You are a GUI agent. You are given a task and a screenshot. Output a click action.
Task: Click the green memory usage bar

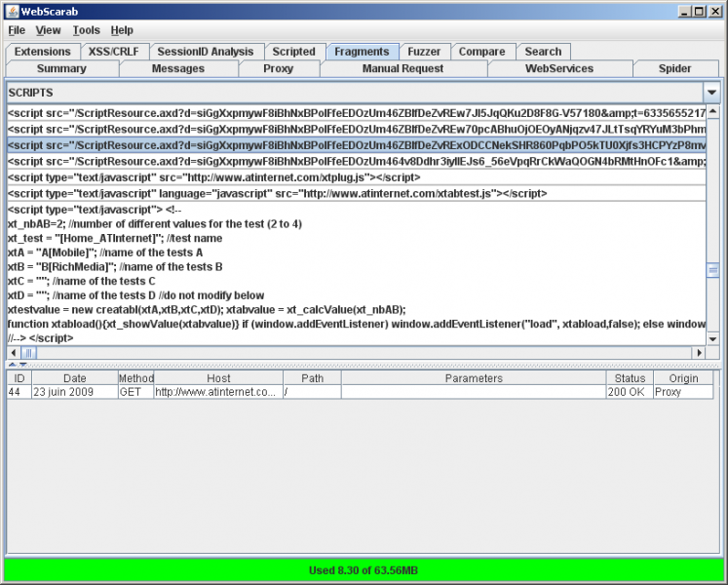click(x=364, y=570)
